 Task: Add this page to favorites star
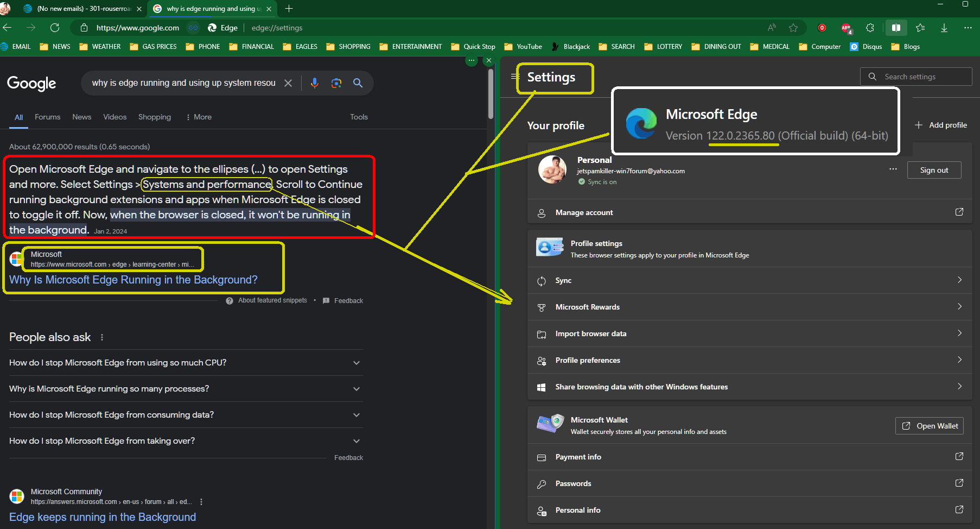[x=793, y=28]
